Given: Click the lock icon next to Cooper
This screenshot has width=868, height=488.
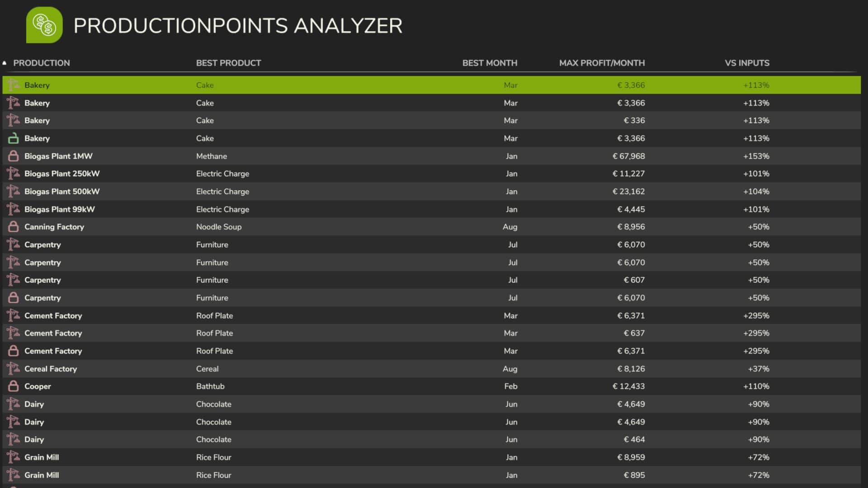Looking at the screenshot, I should [x=13, y=386].
